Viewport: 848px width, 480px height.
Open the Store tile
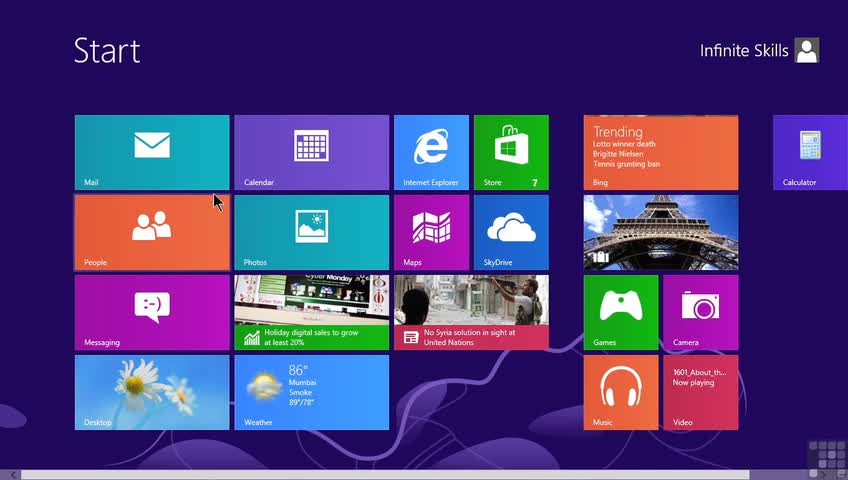click(511, 152)
